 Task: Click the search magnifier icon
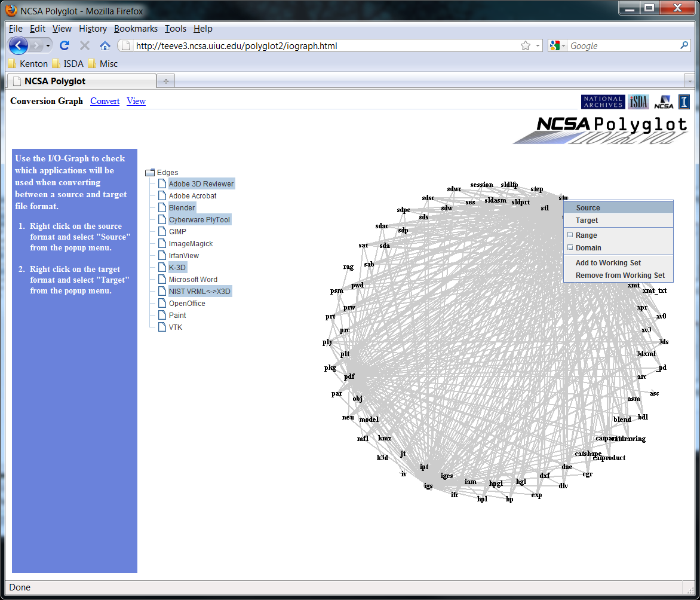coord(684,45)
